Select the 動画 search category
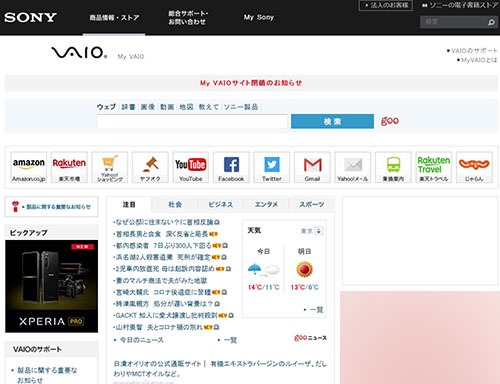This screenshot has width=500, height=384. pos(167,107)
